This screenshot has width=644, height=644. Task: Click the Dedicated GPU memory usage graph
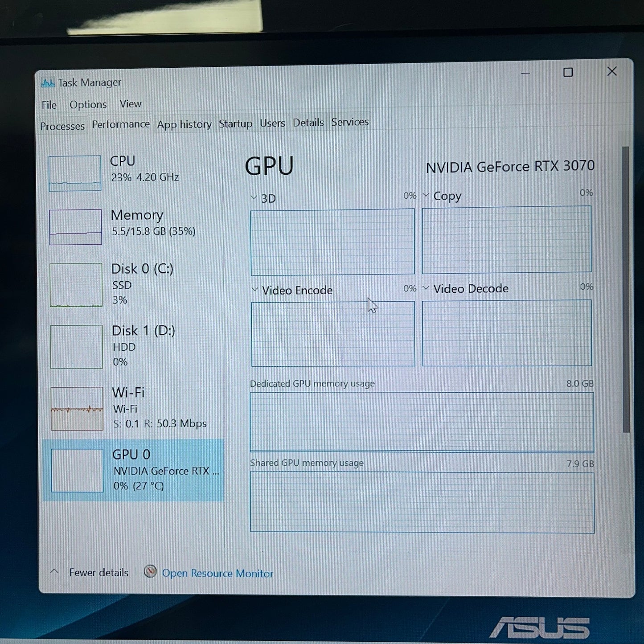click(x=422, y=422)
